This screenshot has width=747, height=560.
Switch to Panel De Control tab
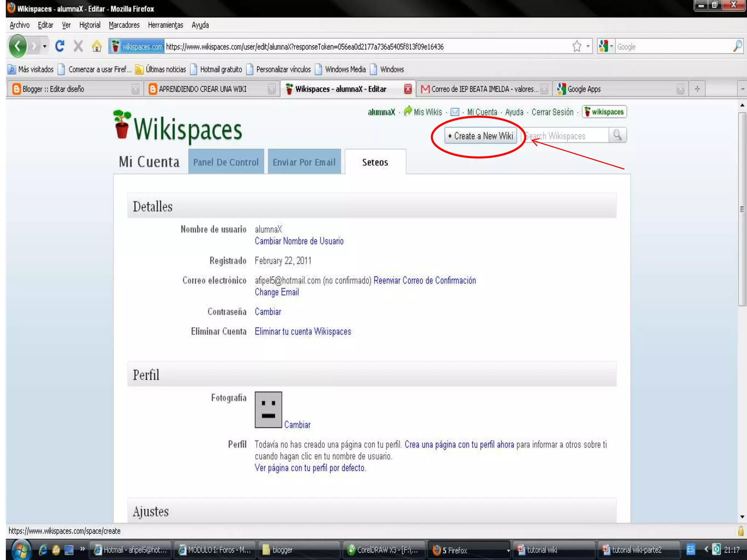226,162
